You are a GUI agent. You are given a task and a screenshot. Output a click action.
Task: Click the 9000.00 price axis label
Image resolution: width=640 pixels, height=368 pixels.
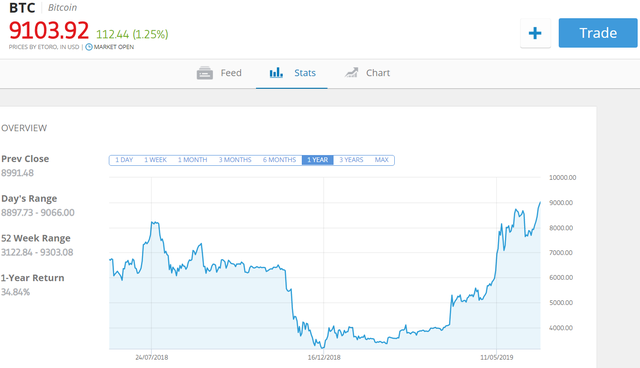[x=561, y=203]
